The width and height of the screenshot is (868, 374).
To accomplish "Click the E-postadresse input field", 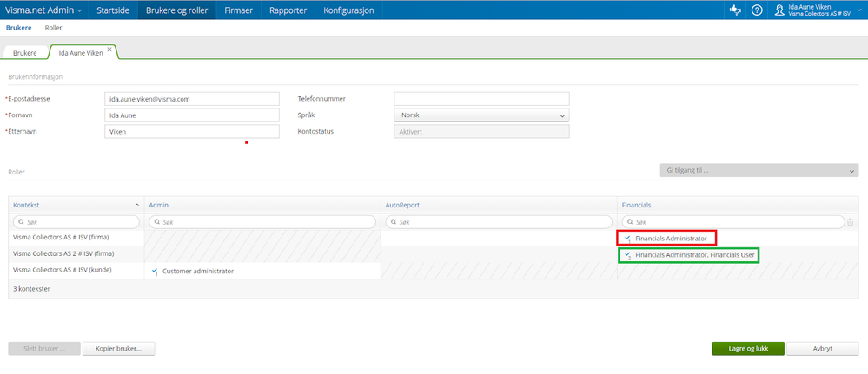I will pyautogui.click(x=191, y=99).
